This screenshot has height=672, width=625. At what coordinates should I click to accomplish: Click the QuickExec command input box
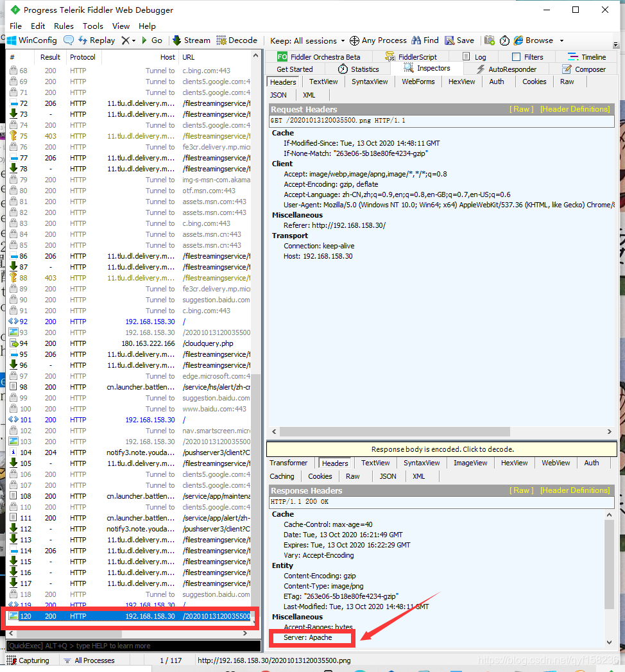(x=133, y=646)
